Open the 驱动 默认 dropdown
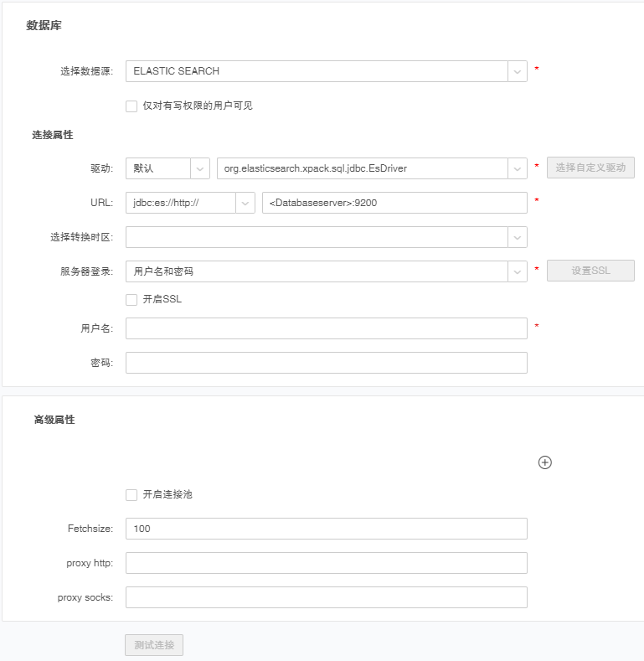 coord(167,168)
